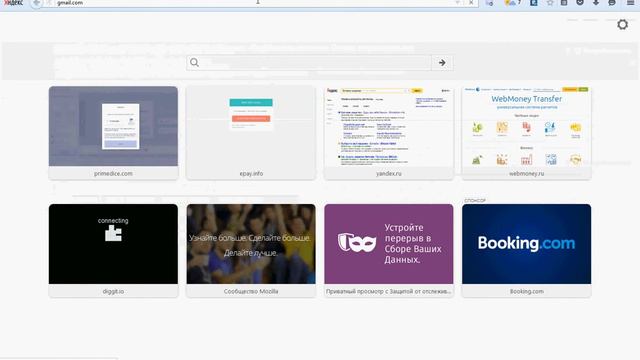Click the Booking.com caption label
The width and height of the screenshot is (640, 360).
point(527,291)
